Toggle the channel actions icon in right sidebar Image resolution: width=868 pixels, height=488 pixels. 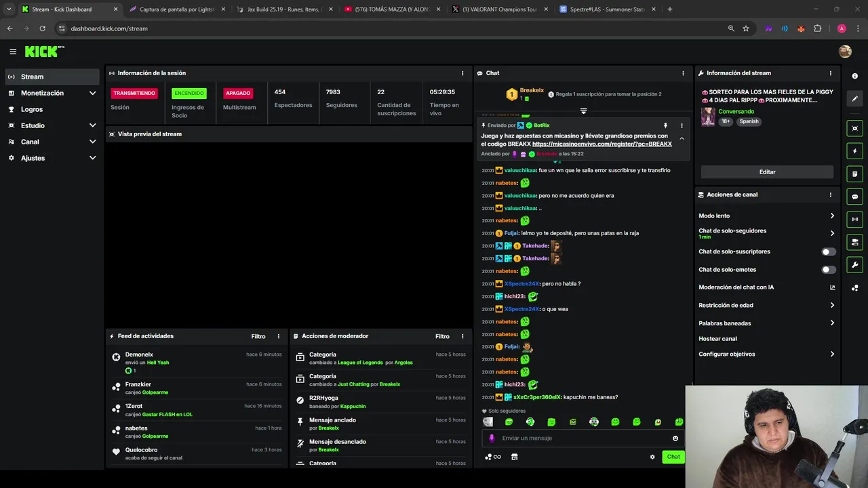(x=854, y=242)
